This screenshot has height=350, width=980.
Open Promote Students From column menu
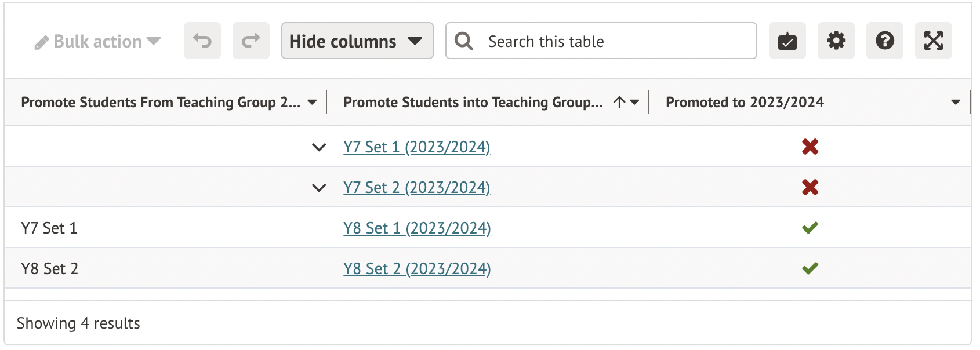pos(312,103)
